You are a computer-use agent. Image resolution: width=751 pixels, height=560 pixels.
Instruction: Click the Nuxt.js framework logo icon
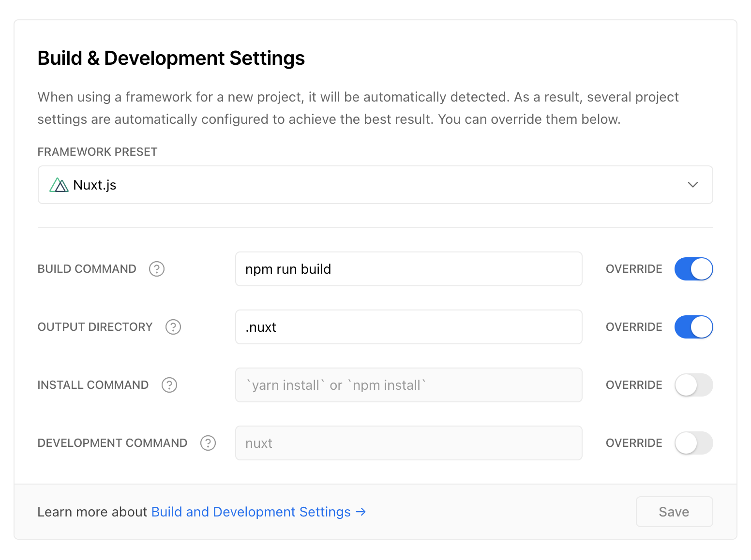(x=58, y=185)
